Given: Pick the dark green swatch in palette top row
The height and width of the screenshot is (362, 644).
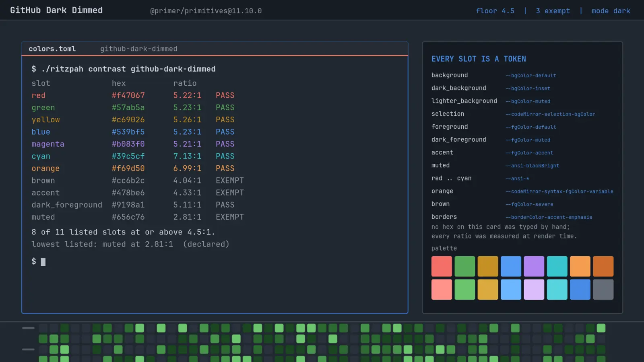Looking at the screenshot, I should pos(465,266).
